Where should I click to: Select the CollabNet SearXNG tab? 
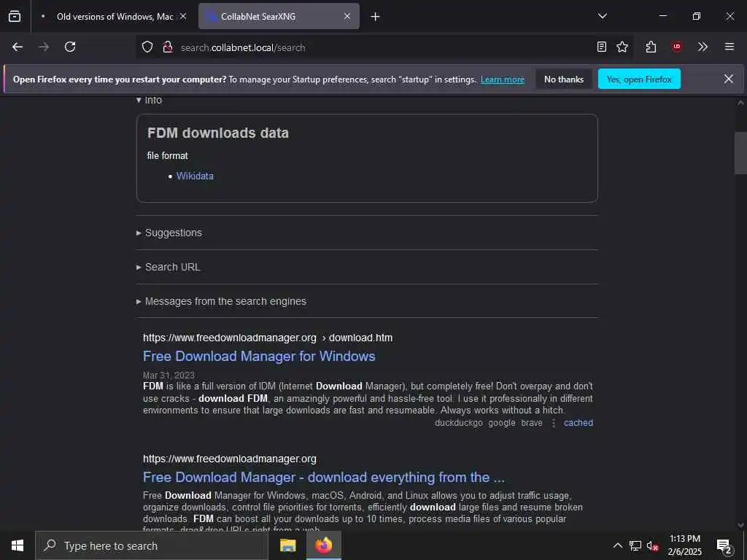click(279, 17)
